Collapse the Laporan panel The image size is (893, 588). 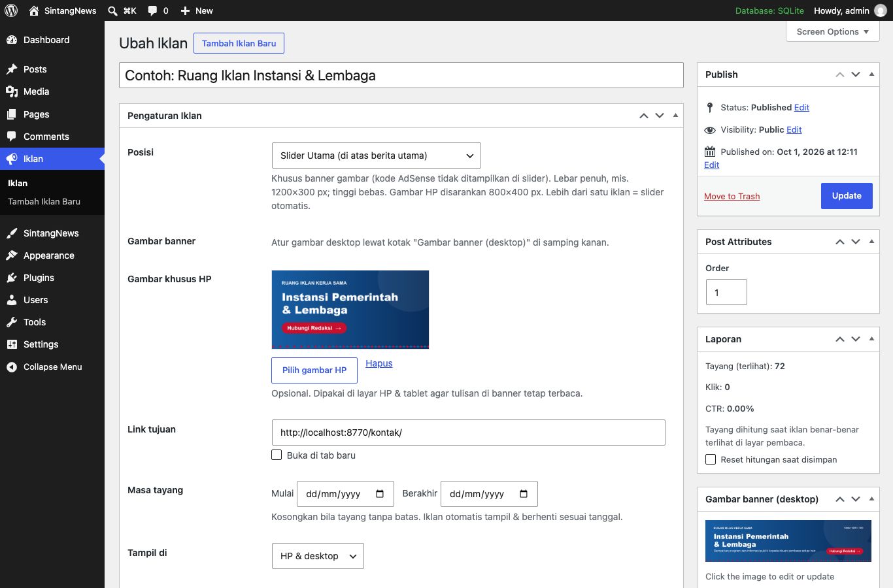point(871,339)
